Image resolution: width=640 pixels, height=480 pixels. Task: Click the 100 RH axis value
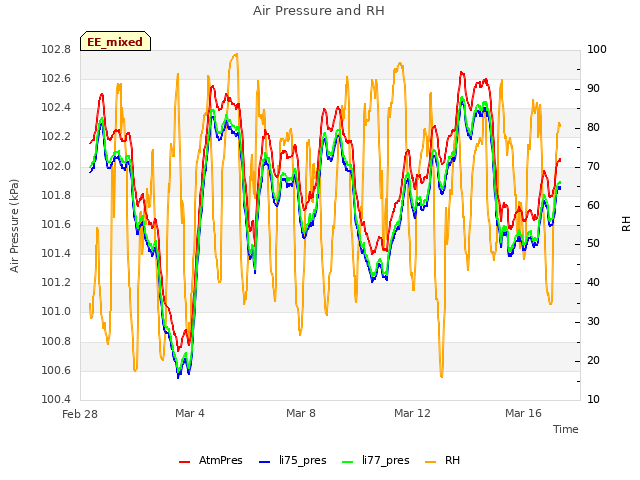tap(597, 49)
